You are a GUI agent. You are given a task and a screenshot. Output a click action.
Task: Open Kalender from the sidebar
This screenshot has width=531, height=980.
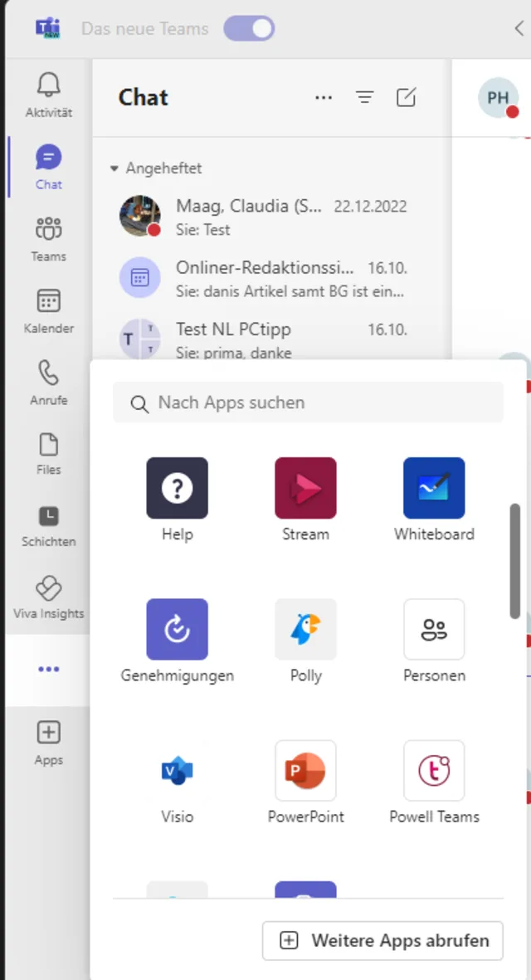(49, 310)
